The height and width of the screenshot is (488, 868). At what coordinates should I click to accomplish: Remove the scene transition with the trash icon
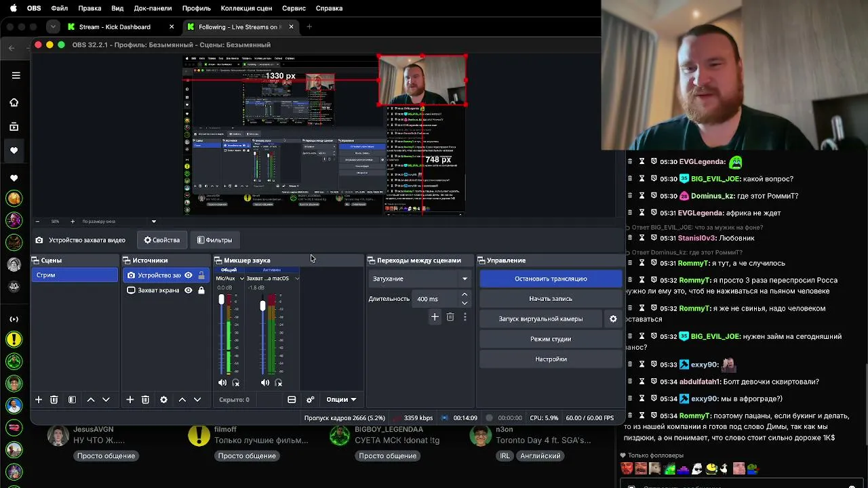(x=450, y=317)
